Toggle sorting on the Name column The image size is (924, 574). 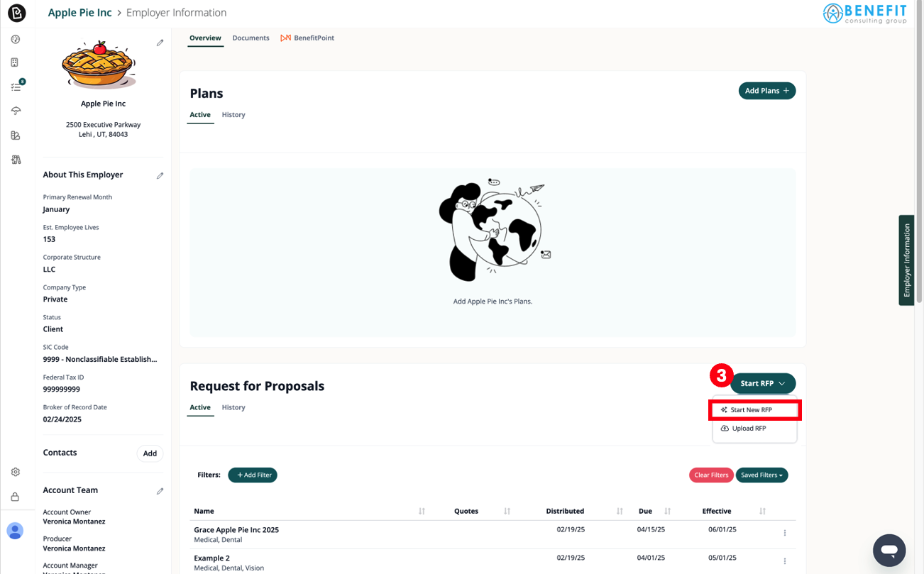coord(422,511)
